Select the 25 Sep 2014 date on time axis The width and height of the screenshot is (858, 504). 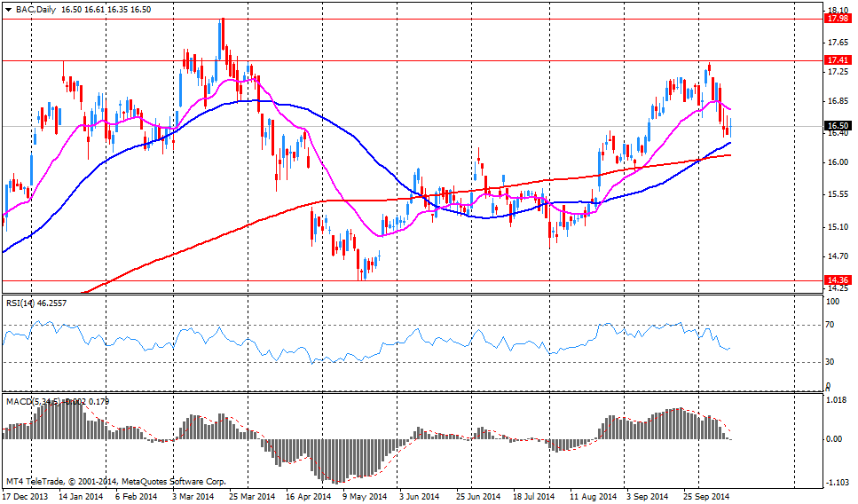tap(706, 497)
